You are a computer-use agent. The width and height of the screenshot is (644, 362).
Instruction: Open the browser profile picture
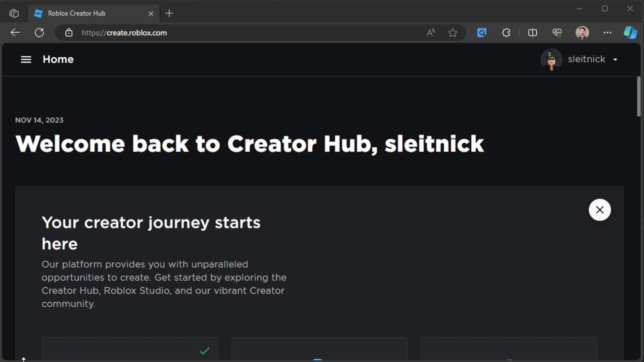582,33
